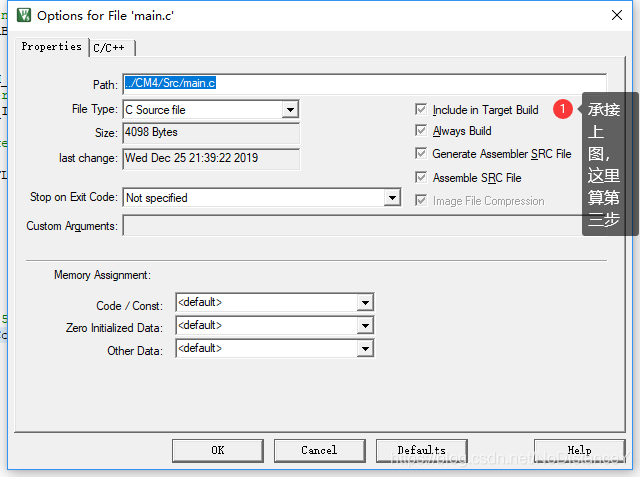Expand the Zero Initialized Data dropdown
This screenshot has width=640, height=477.
365,326
